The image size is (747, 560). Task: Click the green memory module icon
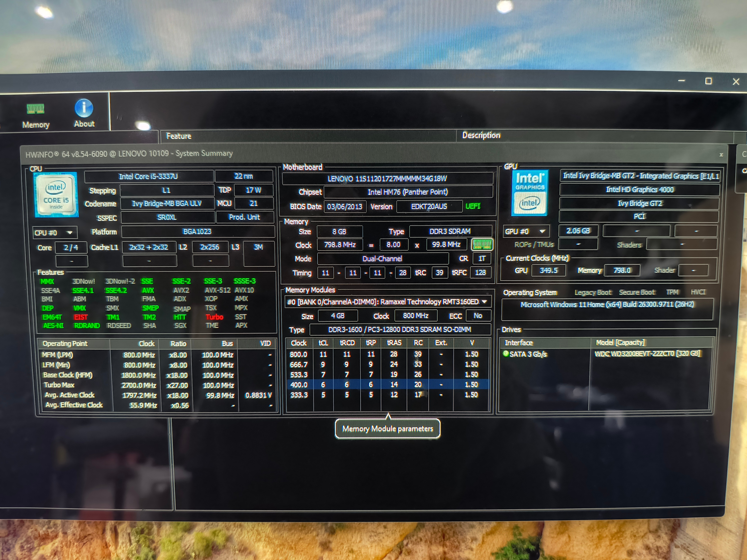click(x=482, y=244)
